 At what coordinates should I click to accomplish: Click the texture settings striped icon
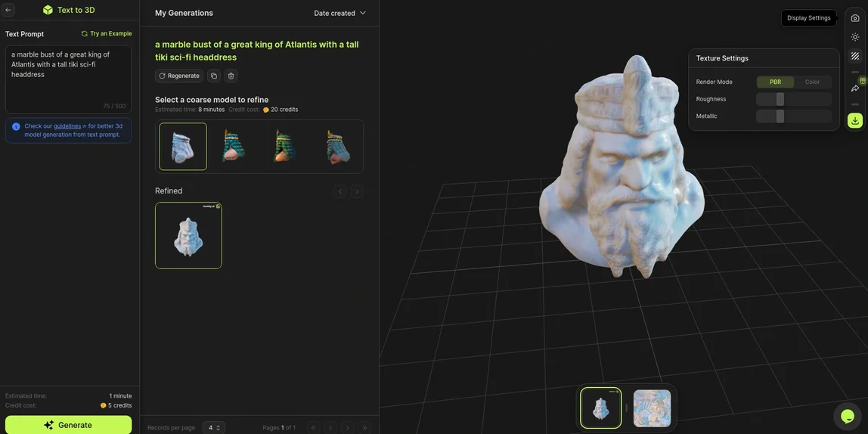click(854, 56)
